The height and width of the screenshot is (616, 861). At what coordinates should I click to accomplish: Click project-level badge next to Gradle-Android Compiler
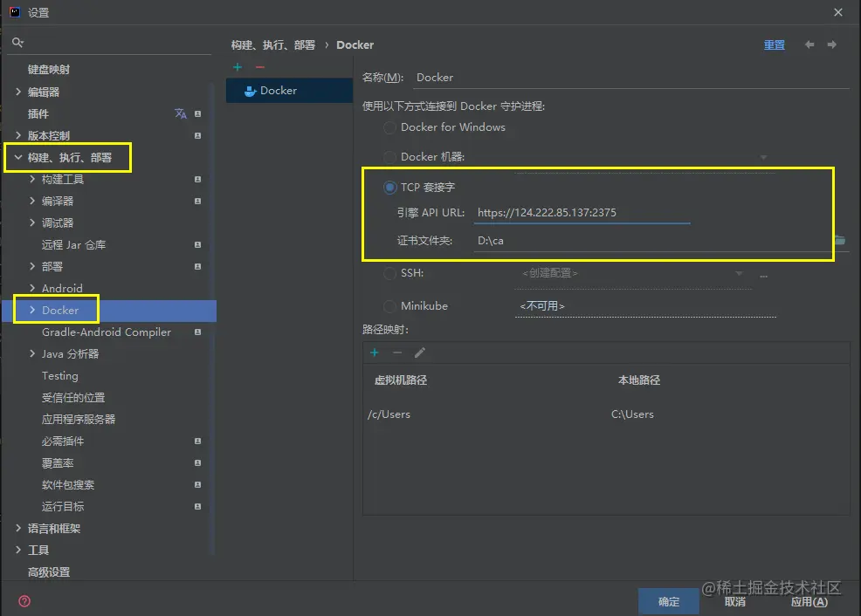point(197,332)
